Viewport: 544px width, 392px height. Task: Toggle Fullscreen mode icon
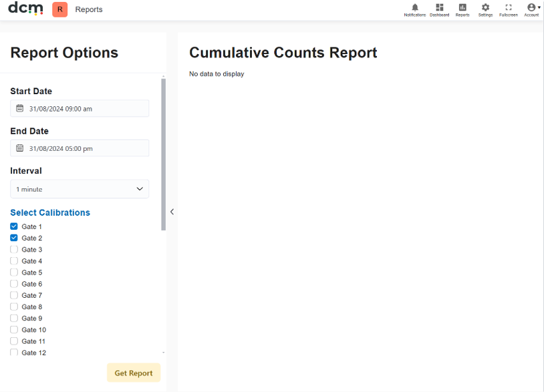[509, 7]
